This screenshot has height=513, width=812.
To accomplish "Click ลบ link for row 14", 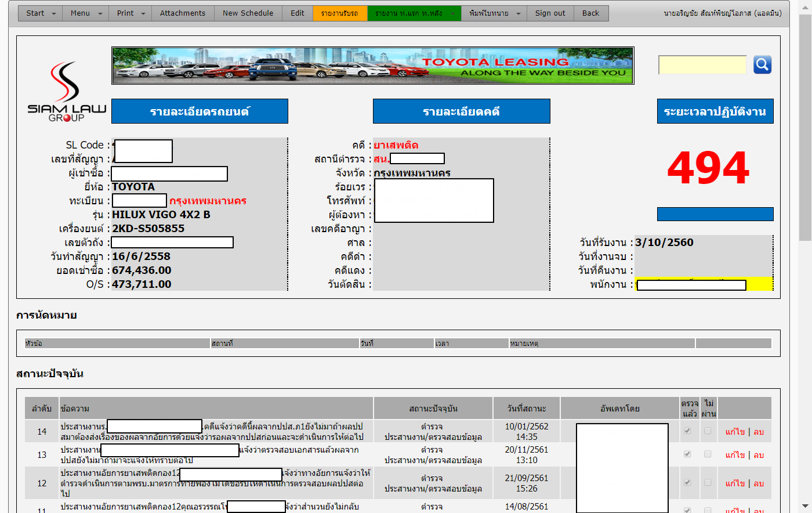I will [x=759, y=432].
